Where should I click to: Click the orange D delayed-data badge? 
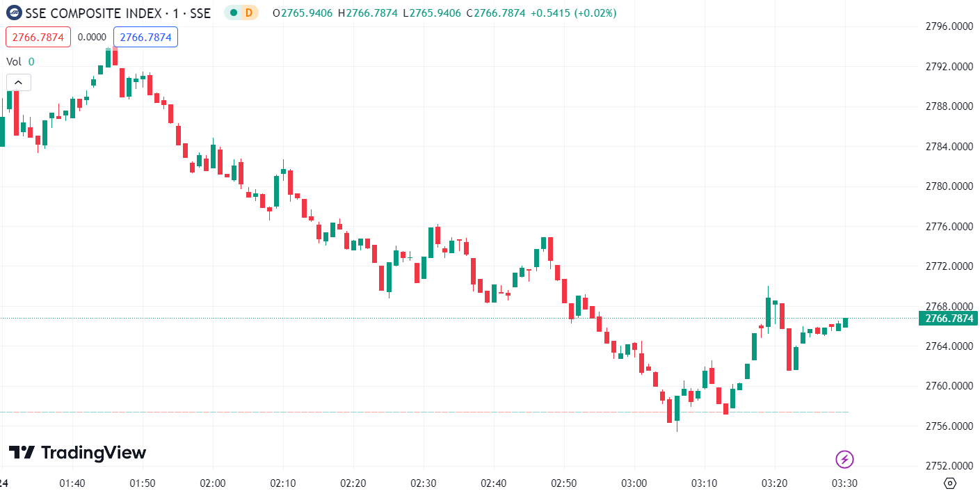pos(249,13)
